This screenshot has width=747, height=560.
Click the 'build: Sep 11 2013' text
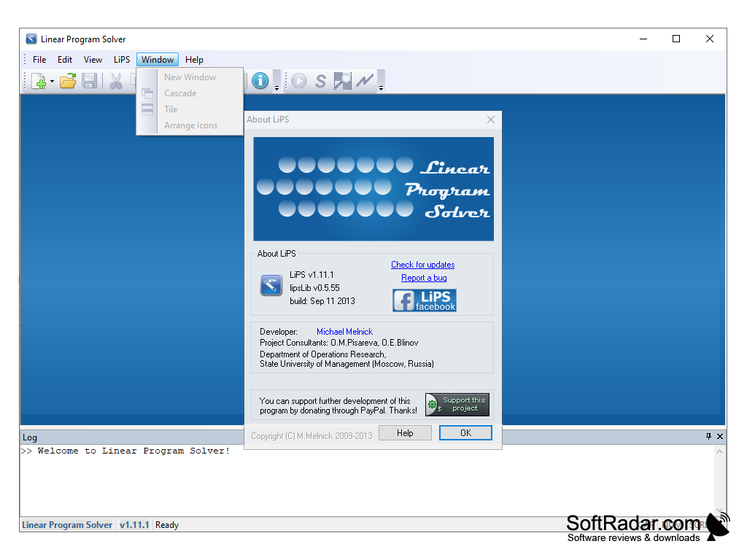coord(322,301)
